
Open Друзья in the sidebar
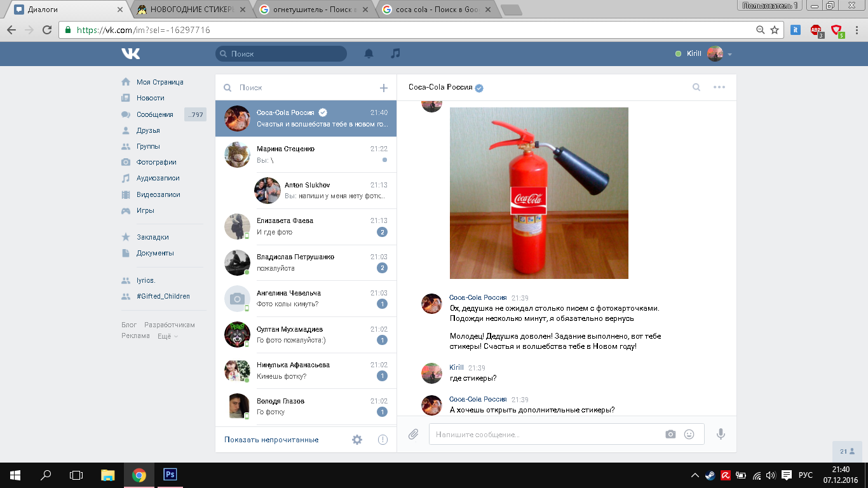point(148,130)
